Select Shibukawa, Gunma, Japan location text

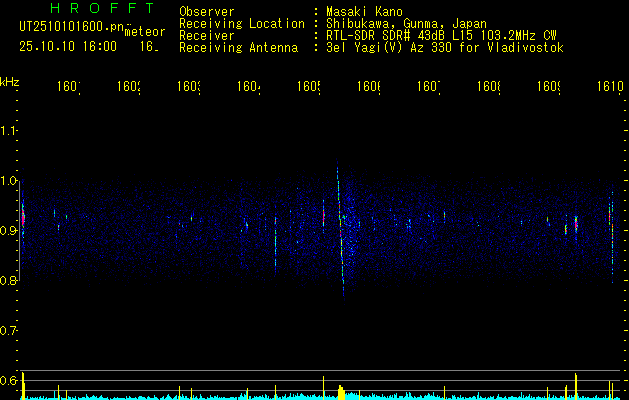(406, 24)
